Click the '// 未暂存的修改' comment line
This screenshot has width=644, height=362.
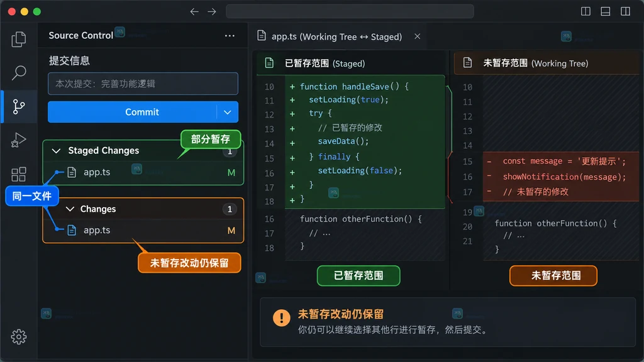coord(536,192)
